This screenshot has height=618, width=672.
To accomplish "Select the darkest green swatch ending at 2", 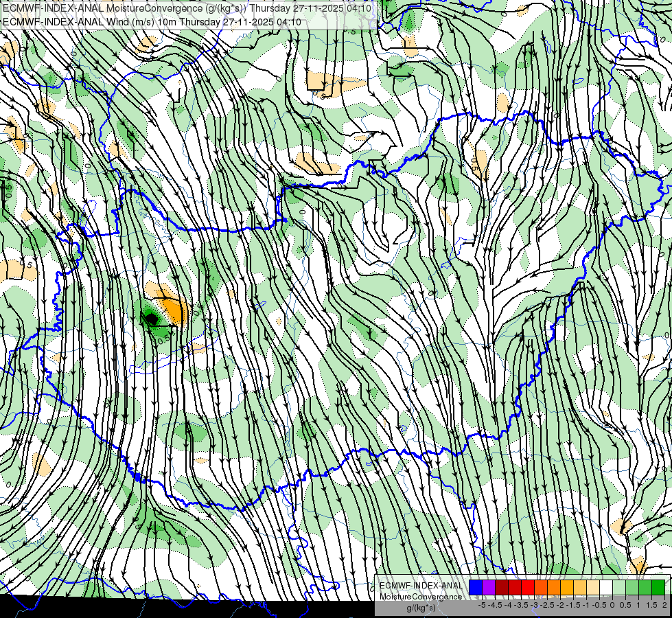I will click(658, 588).
